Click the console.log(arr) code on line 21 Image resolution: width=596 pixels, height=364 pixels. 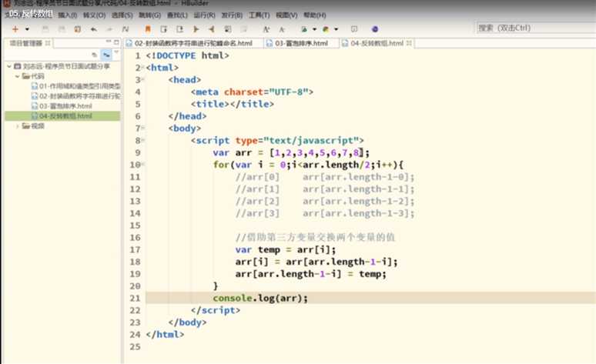coord(260,299)
